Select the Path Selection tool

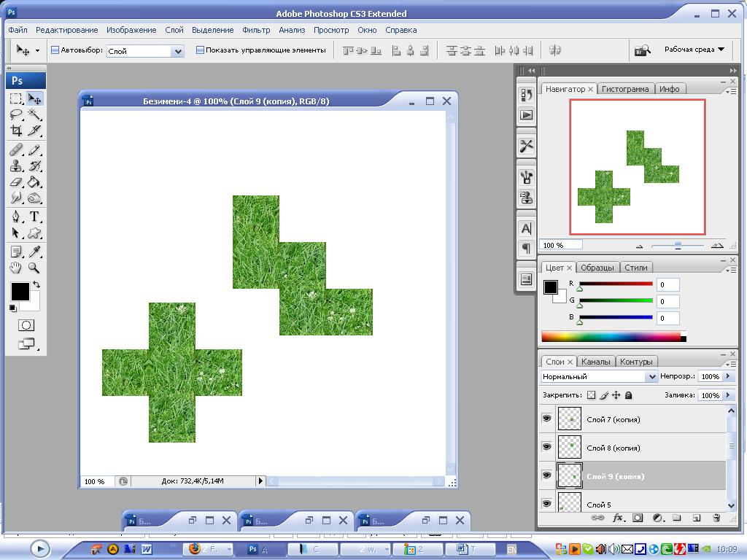pos(16,233)
